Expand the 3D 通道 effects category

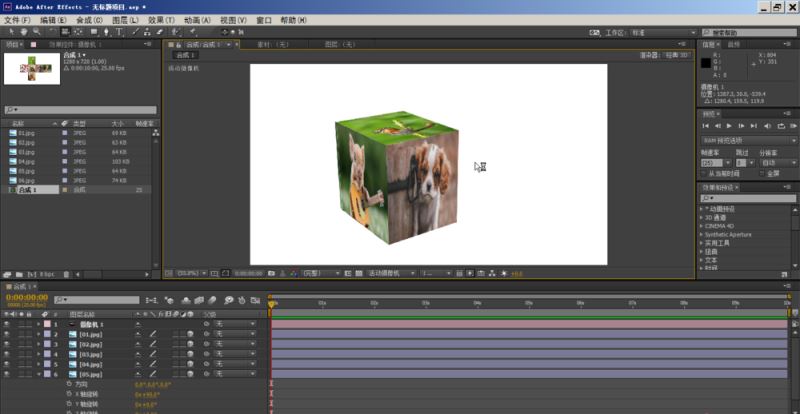click(701, 217)
